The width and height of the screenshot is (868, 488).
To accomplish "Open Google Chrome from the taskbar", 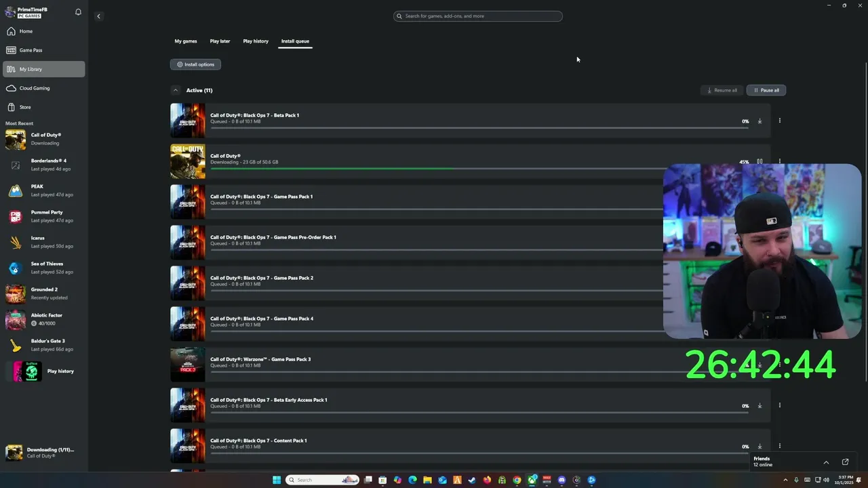I will [x=517, y=480].
